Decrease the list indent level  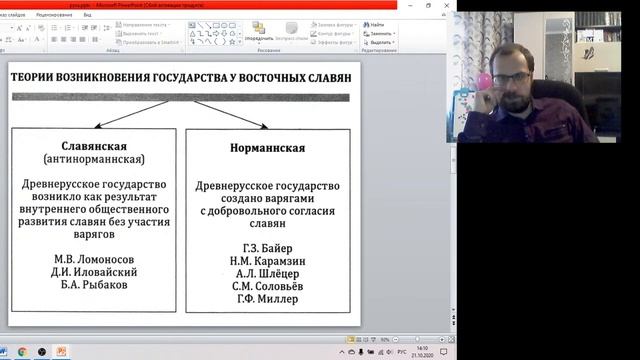(84, 28)
